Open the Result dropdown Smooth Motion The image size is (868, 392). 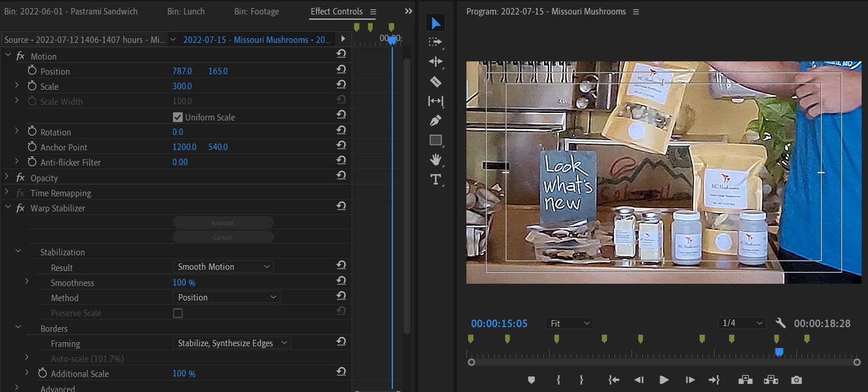pyautogui.click(x=223, y=266)
